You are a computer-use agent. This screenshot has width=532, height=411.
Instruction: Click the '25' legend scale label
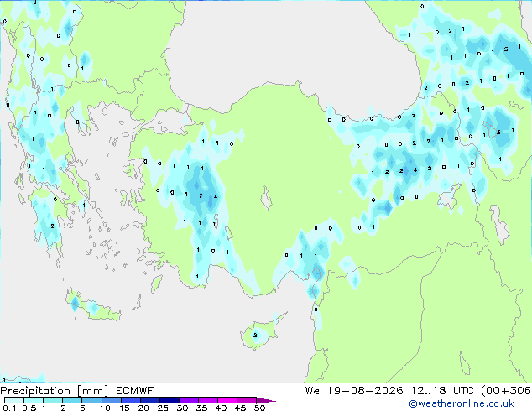[x=163, y=408]
